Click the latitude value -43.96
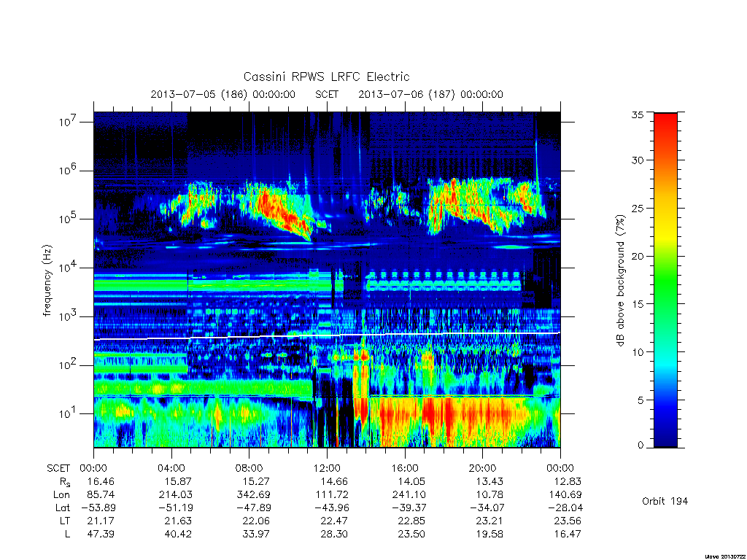The height and width of the screenshot is (560, 747). coord(331,507)
